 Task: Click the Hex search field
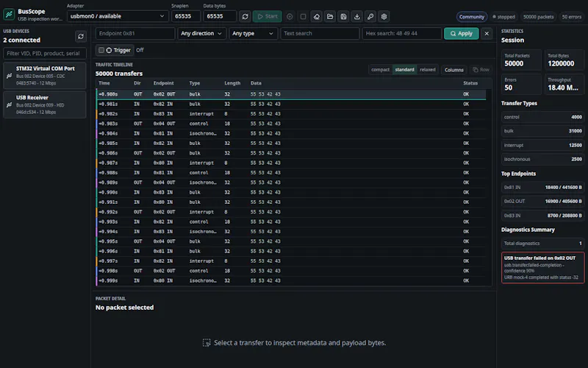401,33
